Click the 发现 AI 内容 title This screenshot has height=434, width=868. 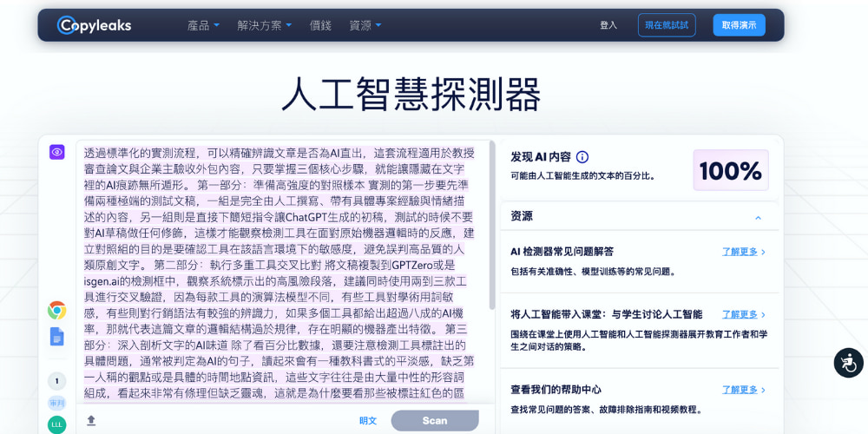click(x=540, y=157)
